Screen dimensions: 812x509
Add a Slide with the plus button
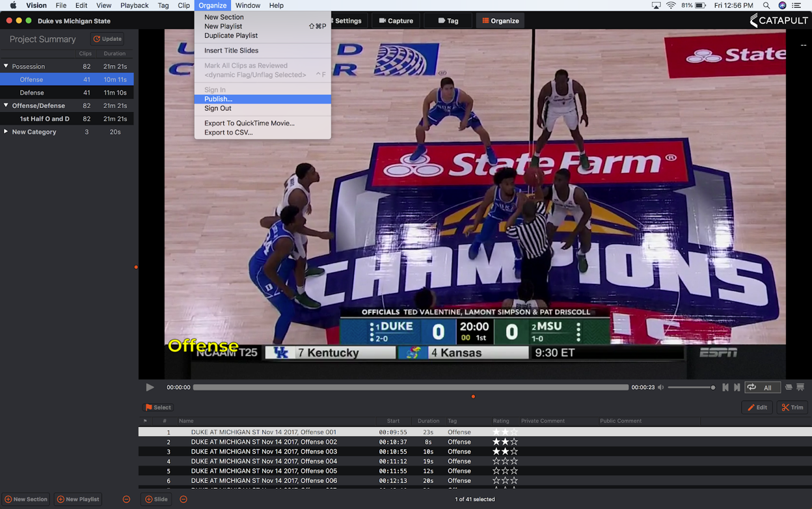(x=156, y=499)
